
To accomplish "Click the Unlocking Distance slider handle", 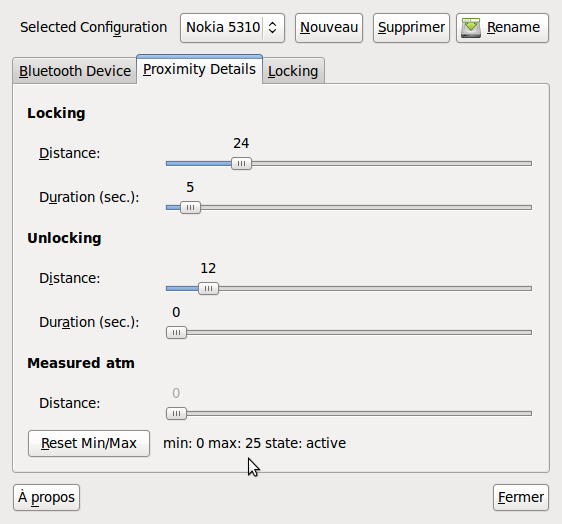I will tap(208, 289).
